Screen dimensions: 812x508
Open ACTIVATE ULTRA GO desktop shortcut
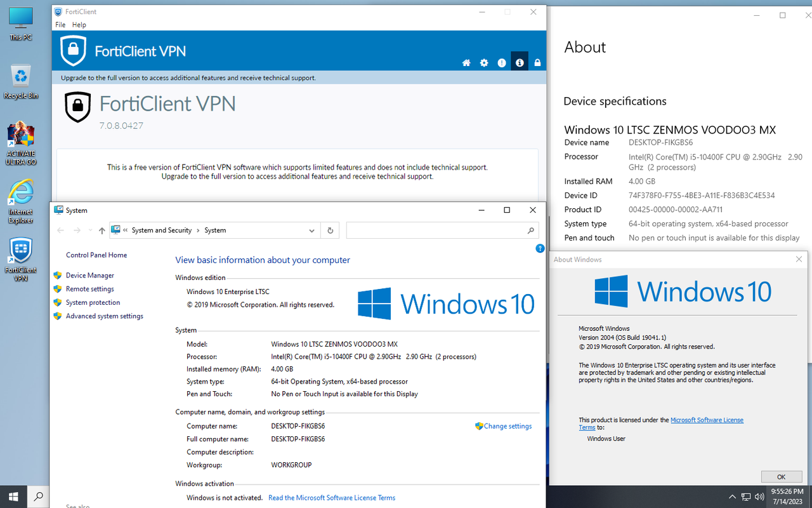coord(21,144)
